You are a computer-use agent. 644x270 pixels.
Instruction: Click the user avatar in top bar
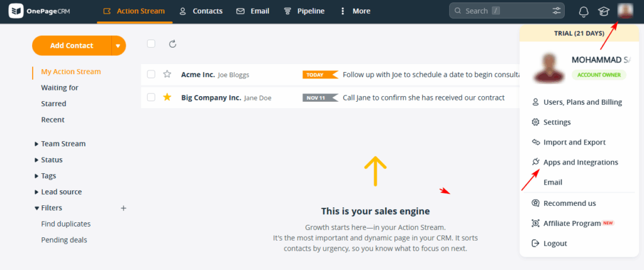pyautogui.click(x=625, y=11)
